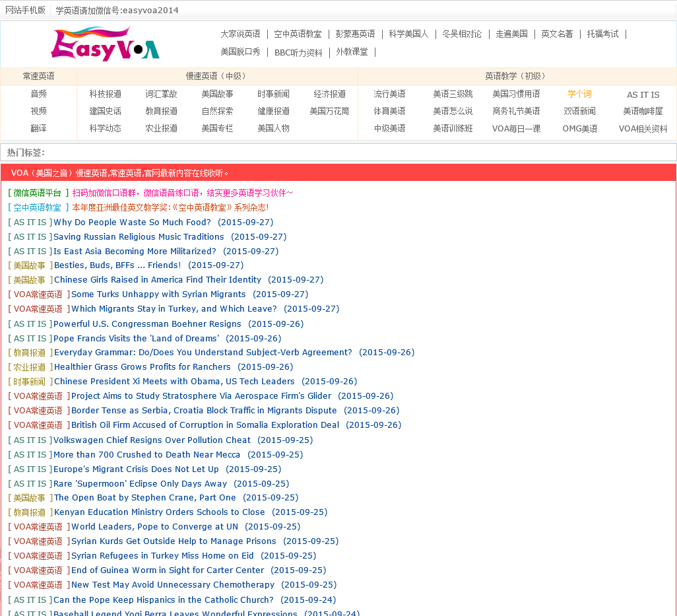Open 空中英语教室 in top navigation

click(298, 34)
